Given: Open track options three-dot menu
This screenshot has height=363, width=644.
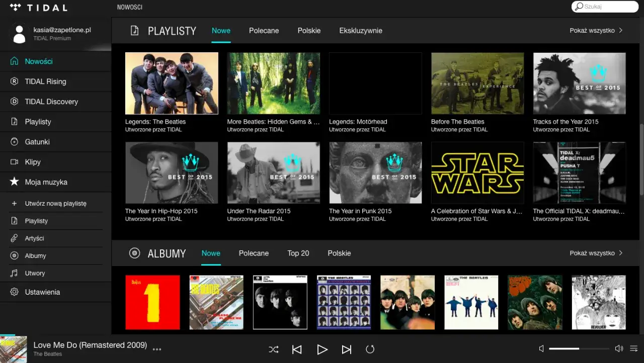Looking at the screenshot, I should (x=157, y=349).
